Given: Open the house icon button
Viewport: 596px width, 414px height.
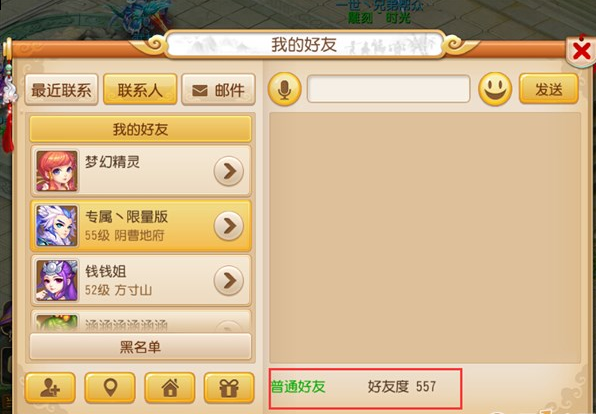Looking at the screenshot, I should coord(170,388).
